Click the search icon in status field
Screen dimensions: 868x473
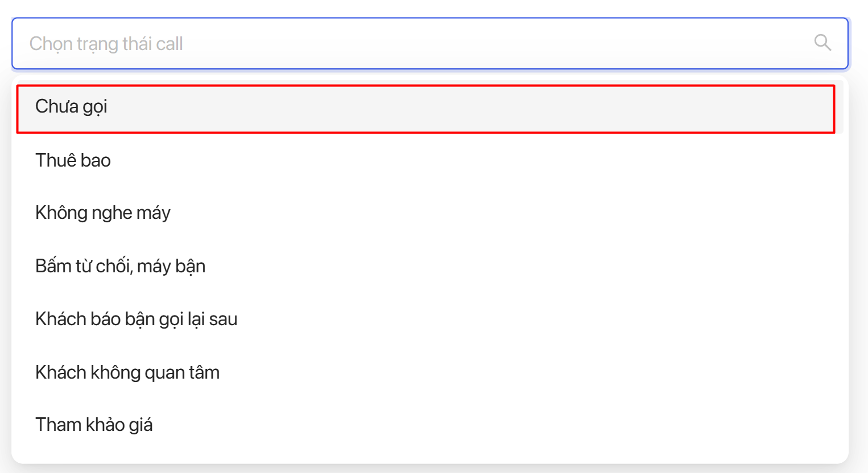click(822, 43)
